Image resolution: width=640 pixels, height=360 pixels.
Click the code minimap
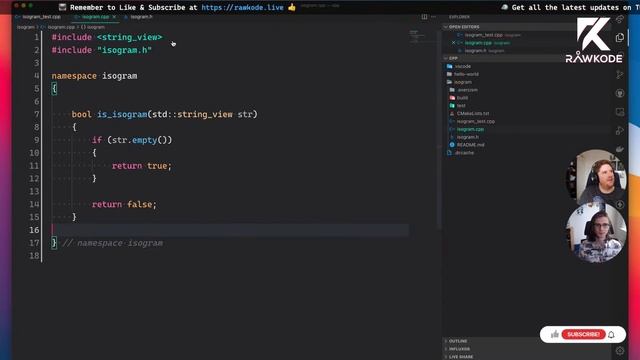[417, 36]
